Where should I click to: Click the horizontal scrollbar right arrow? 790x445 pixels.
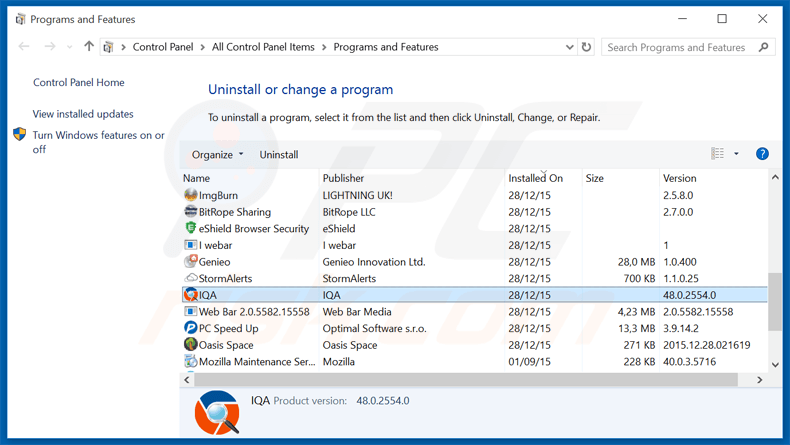(x=760, y=380)
